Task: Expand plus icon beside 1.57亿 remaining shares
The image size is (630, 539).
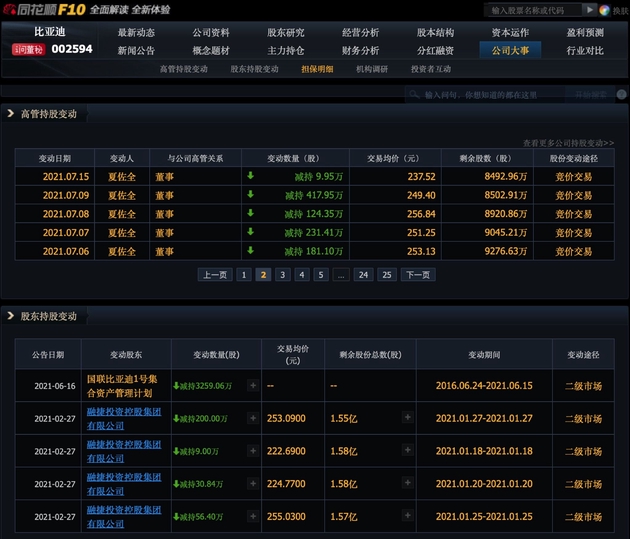Action: 407,515
